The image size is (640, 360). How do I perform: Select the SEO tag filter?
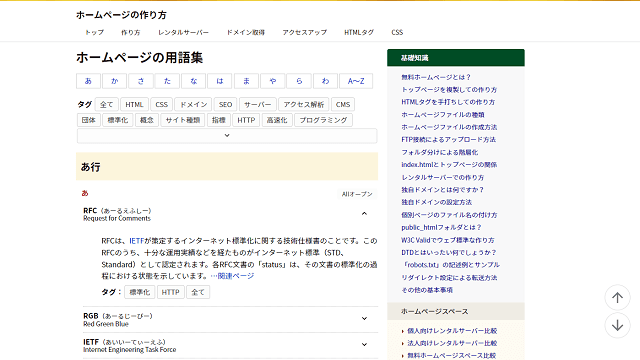click(x=225, y=104)
